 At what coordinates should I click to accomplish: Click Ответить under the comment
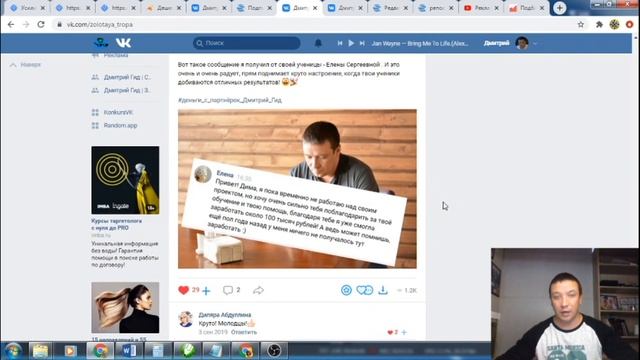click(x=244, y=332)
